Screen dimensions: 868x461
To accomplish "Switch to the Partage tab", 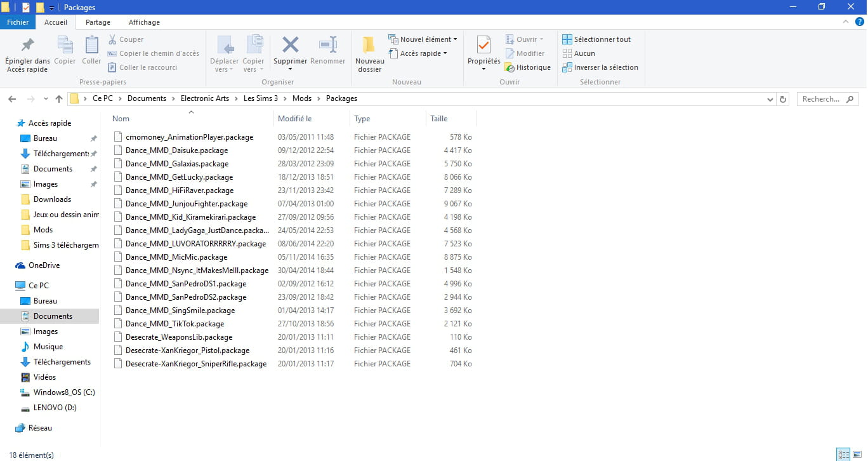I will (x=98, y=22).
